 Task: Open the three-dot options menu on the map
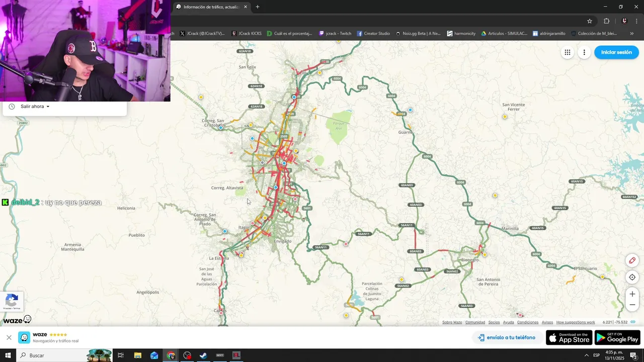tap(584, 52)
